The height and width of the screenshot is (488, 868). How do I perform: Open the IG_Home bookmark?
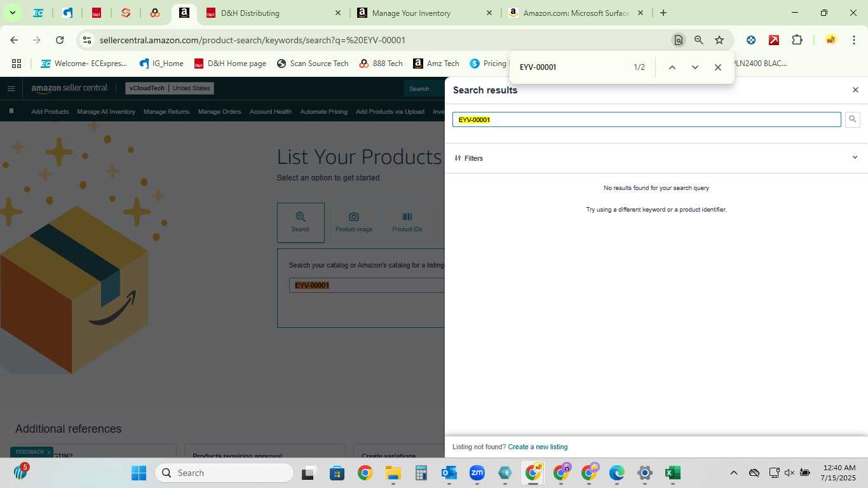click(161, 64)
